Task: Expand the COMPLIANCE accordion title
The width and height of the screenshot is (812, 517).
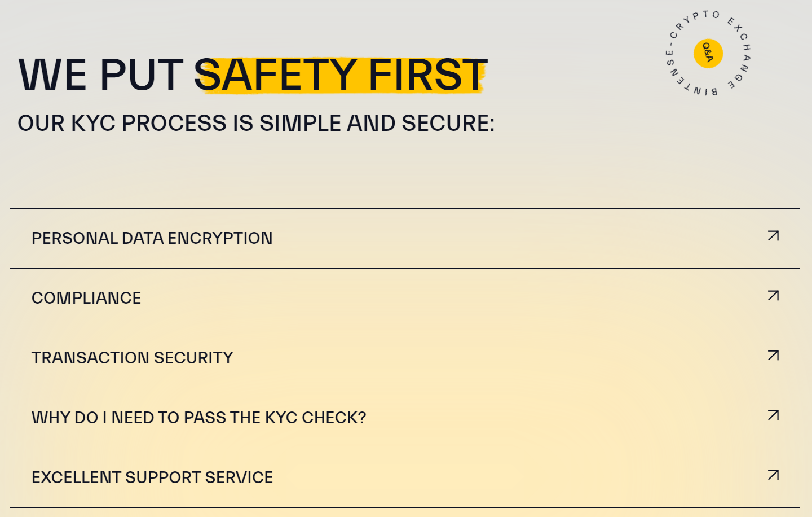Action: pos(86,298)
